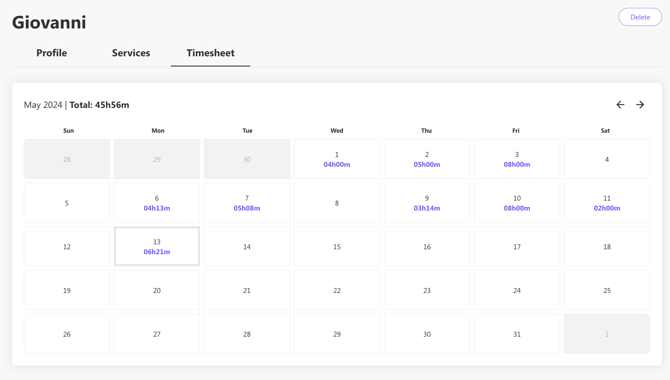The image size is (670, 380).
Task: Select calendar day 8
Action: pos(337,203)
